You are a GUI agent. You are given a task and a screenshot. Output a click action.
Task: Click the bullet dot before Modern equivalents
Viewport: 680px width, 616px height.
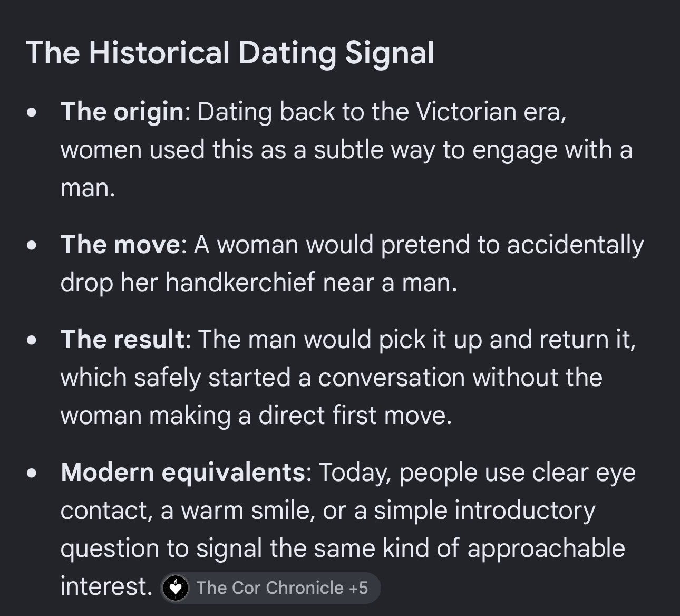33,474
